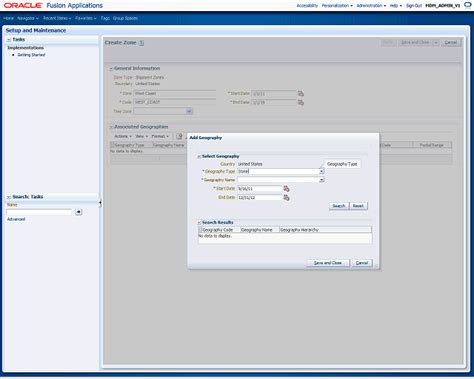Open the Geography Name dropdown list
Viewport: 474px width, 379px height.
tap(322, 180)
